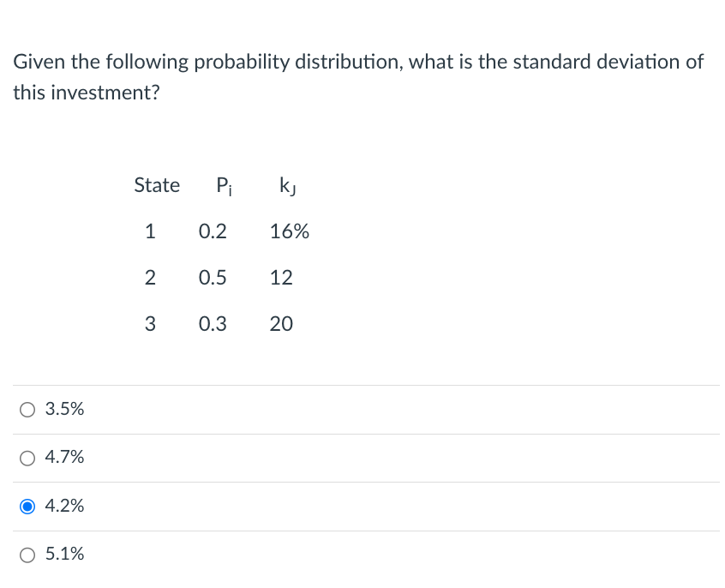Image resolution: width=725 pixels, height=588 pixels.
Task: Click the value 20 in the table
Action: coord(281,323)
